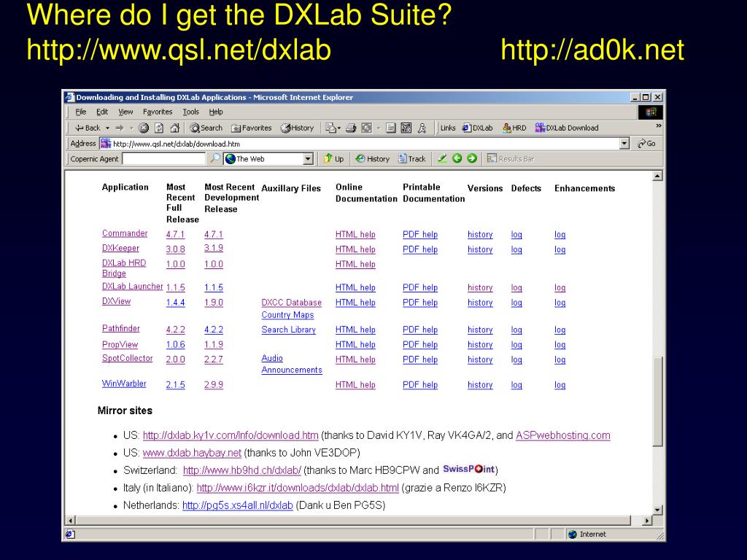Open the Search Library link for Pathfinder
Image resolution: width=747 pixels, height=560 pixels.
pos(289,330)
